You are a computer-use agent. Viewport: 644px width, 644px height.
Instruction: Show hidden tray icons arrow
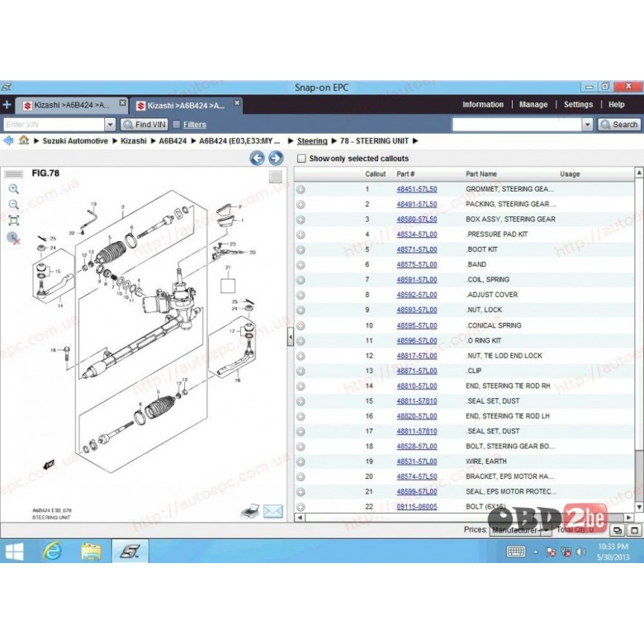click(535, 552)
